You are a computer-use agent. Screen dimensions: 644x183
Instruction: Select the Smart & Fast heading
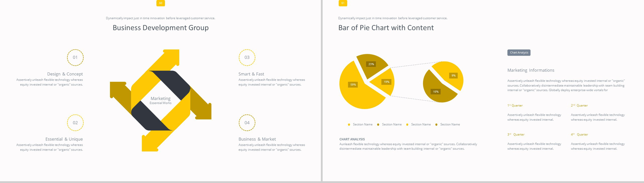pos(251,74)
